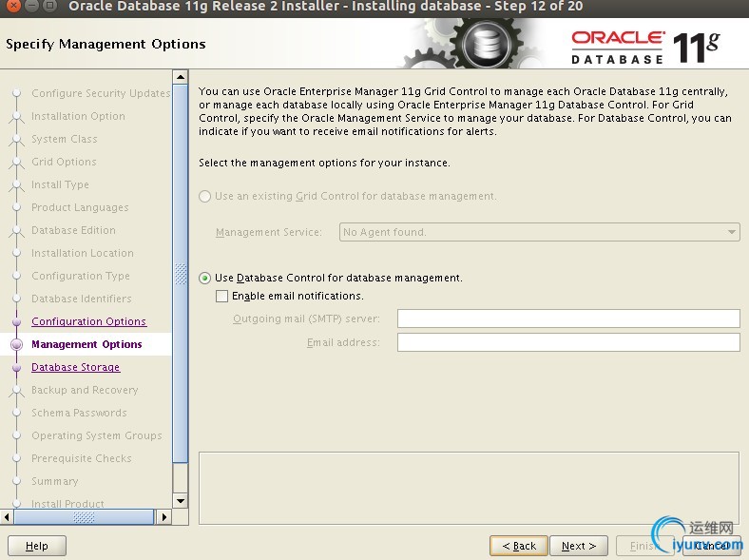Image resolution: width=749 pixels, height=560 pixels.
Task: Click System Class step text
Action: tap(65, 139)
